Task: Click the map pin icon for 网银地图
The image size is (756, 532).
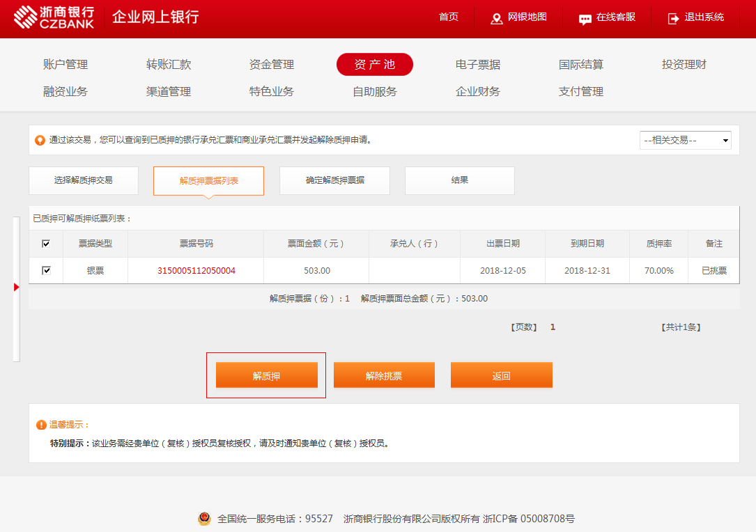Action: coord(497,18)
